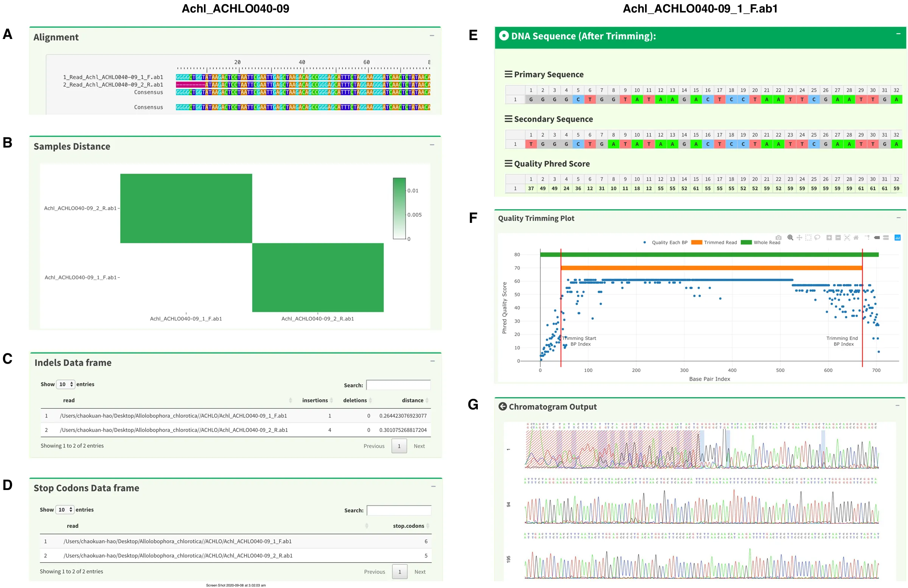Image resolution: width=908 pixels, height=588 pixels.
Task: Click the hamburger icon beside Secondary Sequence
Action: click(x=508, y=119)
